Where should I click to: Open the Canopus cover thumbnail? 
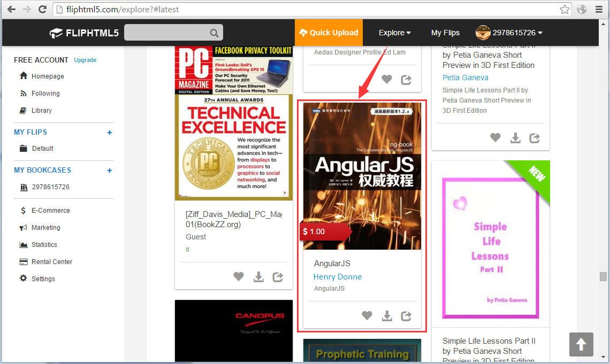click(x=234, y=331)
